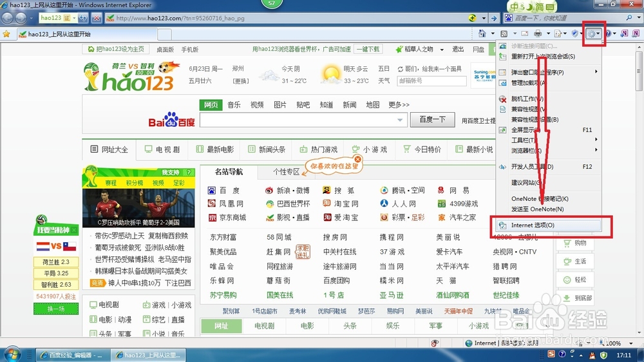Click the Sogou S icon in system tray

tap(551, 354)
